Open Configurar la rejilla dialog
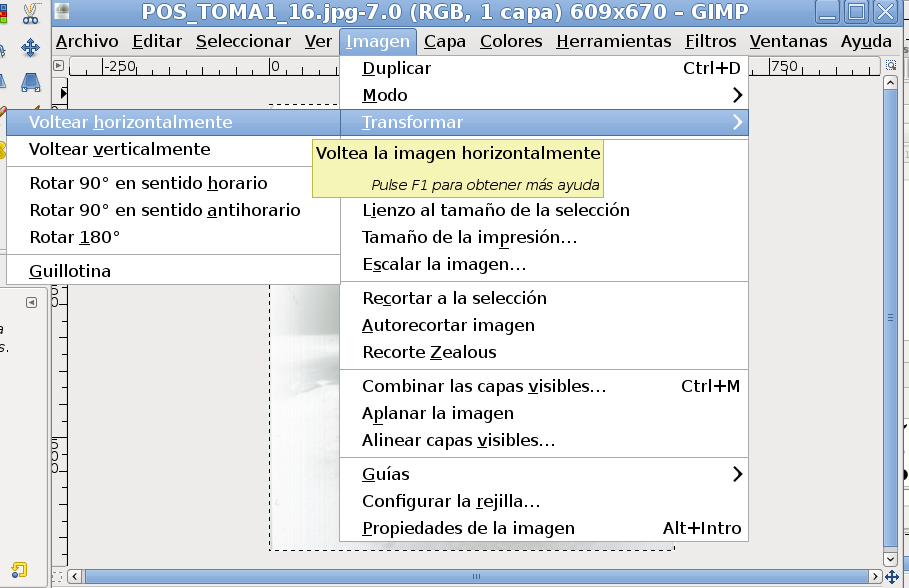Viewport: 909px width, 588px height. 544,501
